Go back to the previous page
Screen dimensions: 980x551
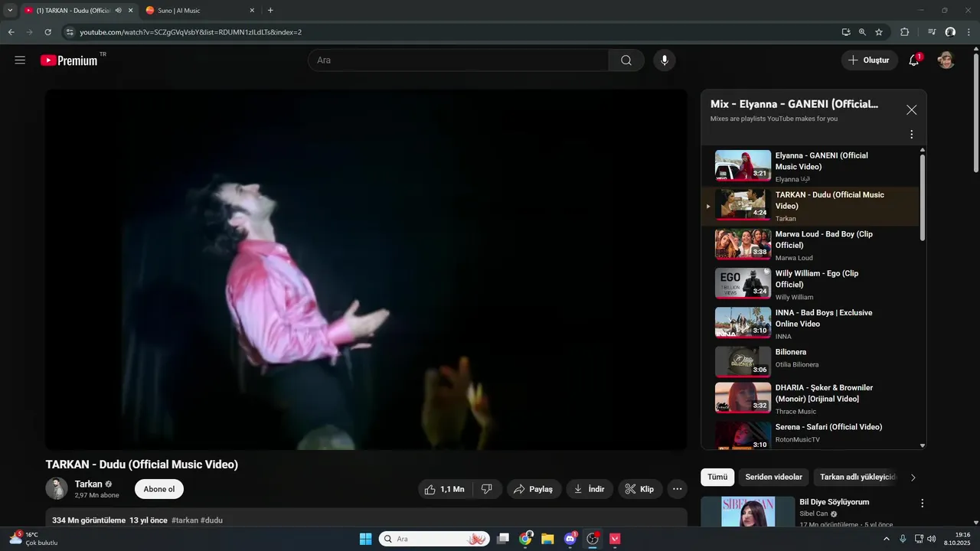[x=11, y=32]
